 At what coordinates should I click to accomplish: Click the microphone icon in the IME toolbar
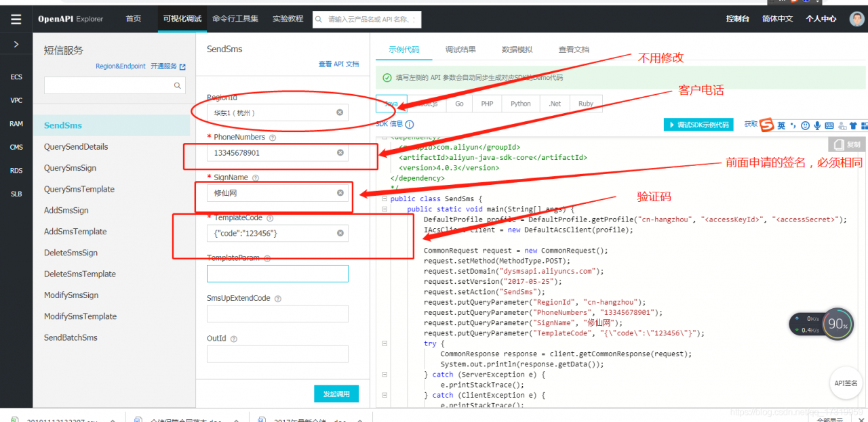click(818, 125)
